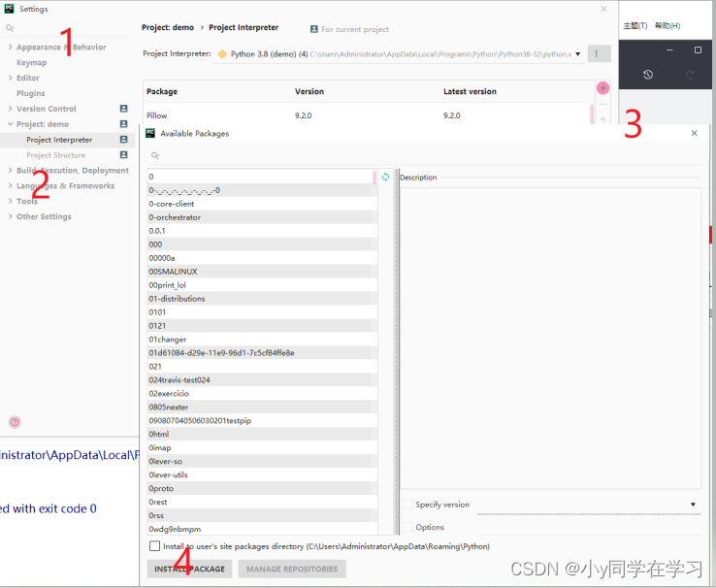Click project-level icon beside Version Control
Viewport: 716px width, 588px height.
point(124,109)
